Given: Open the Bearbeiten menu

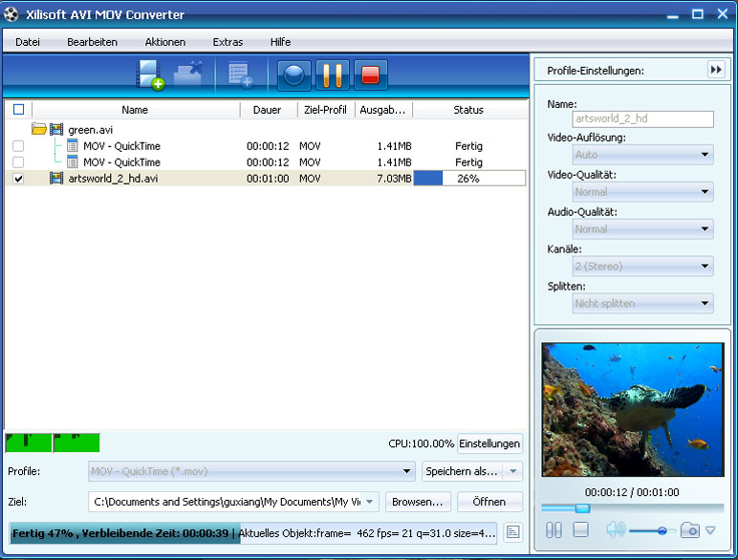Looking at the screenshot, I should [x=92, y=42].
